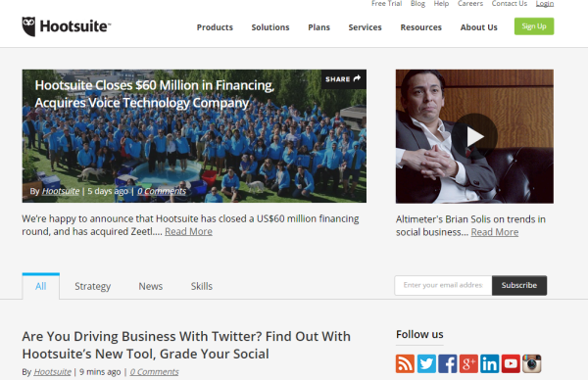Switch to the News tab

coord(151,286)
